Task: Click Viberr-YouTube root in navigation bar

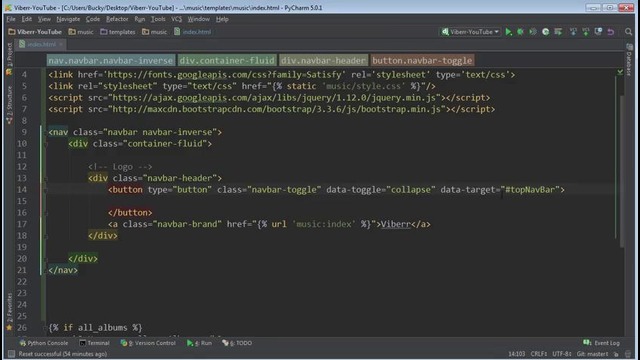Action: pyautogui.click(x=35, y=32)
